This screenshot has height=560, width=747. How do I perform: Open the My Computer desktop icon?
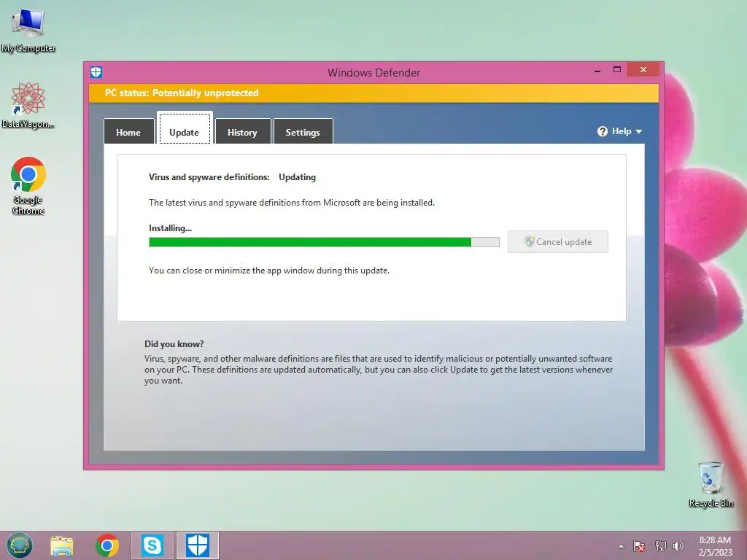pos(28,31)
